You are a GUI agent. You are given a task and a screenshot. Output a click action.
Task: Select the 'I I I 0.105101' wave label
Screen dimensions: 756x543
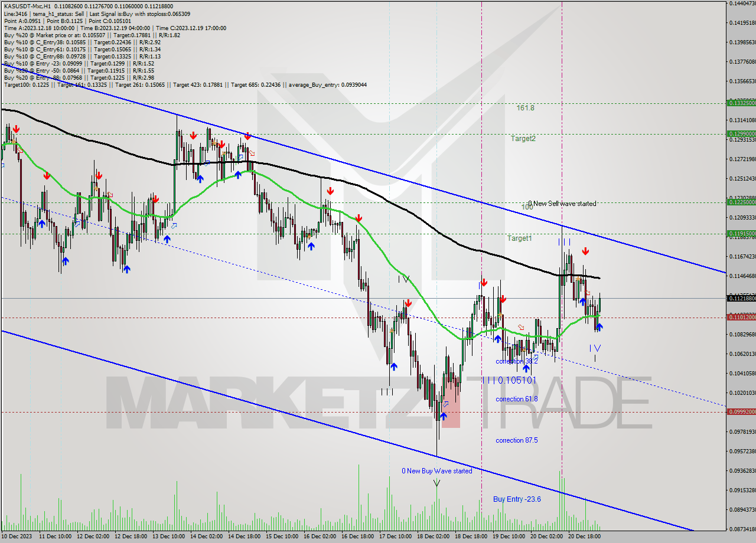(509, 380)
